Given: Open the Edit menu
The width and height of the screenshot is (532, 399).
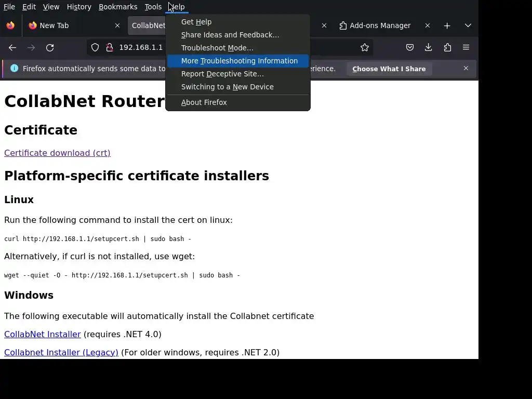Looking at the screenshot, I should [x=29, y=7].
